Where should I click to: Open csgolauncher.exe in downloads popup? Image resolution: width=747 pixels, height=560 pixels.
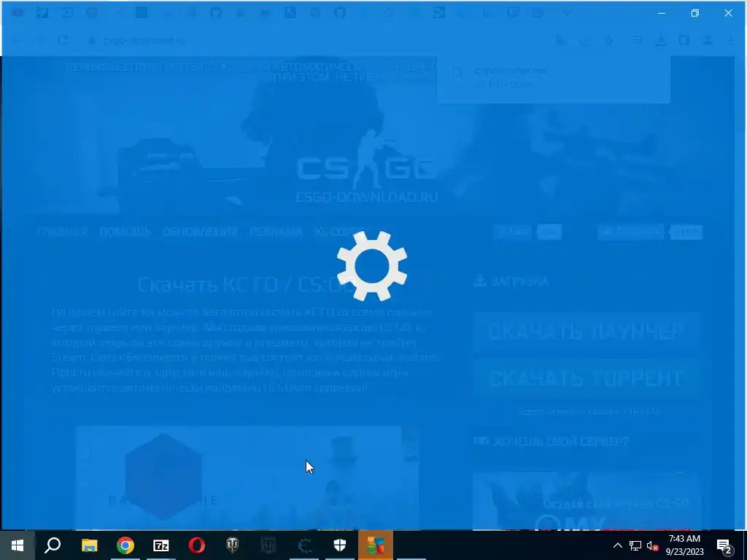tap(510, 71)
